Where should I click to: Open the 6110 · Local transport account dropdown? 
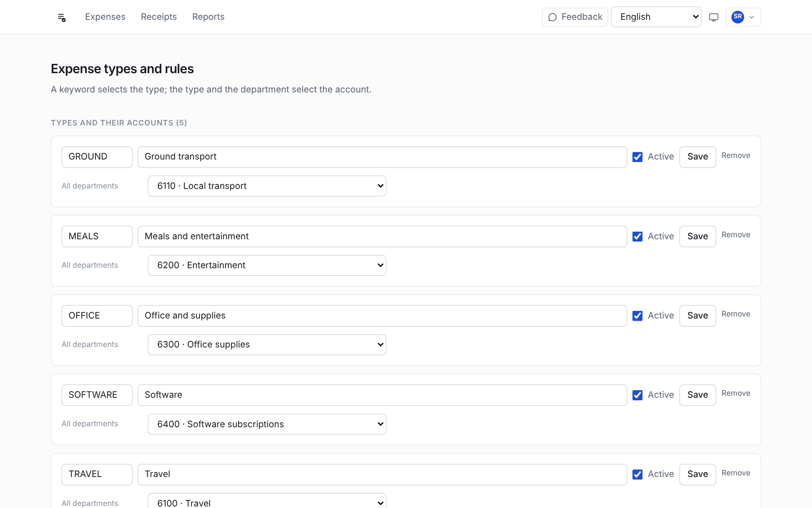click(267, 186)
